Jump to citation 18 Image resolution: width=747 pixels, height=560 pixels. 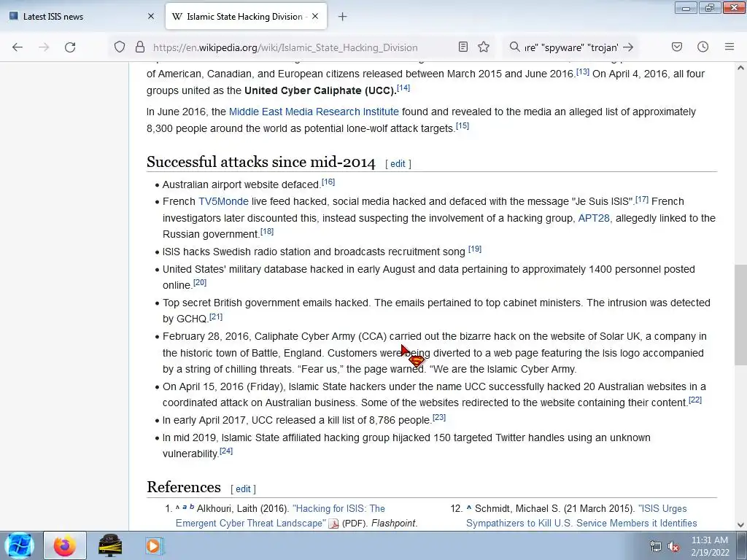pos(267,231)
